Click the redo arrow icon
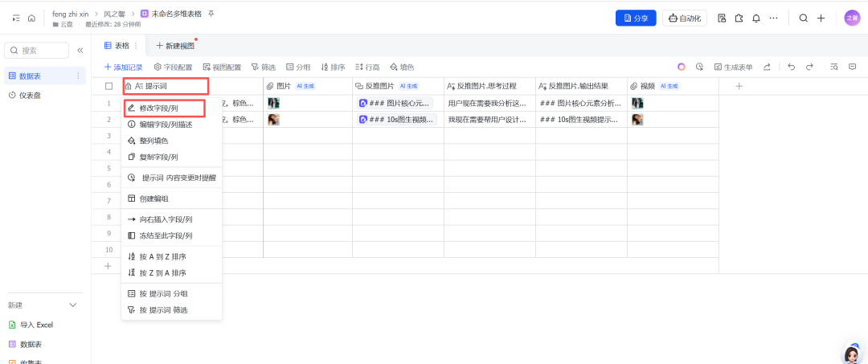The image size is (868, 364). (809, 67)
